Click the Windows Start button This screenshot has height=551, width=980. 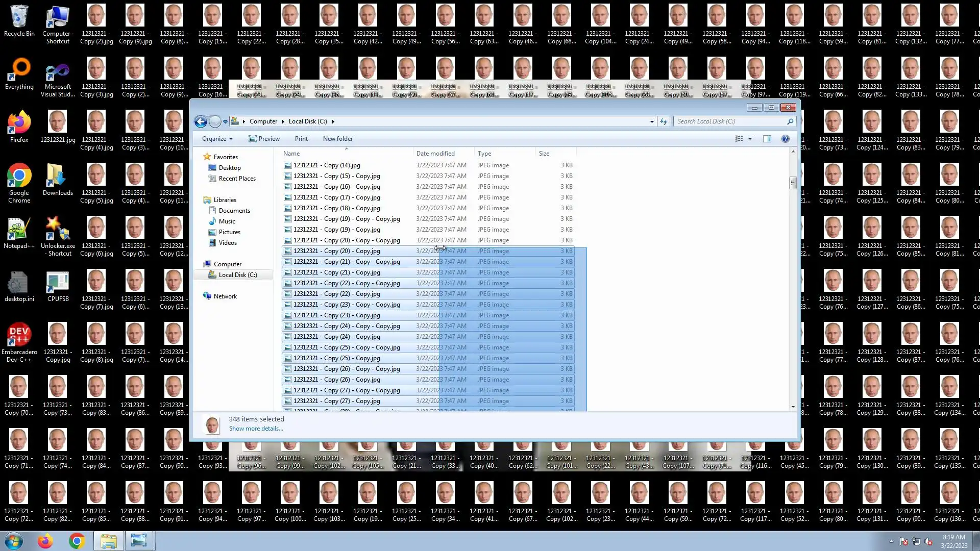click(x=14, y=541)
